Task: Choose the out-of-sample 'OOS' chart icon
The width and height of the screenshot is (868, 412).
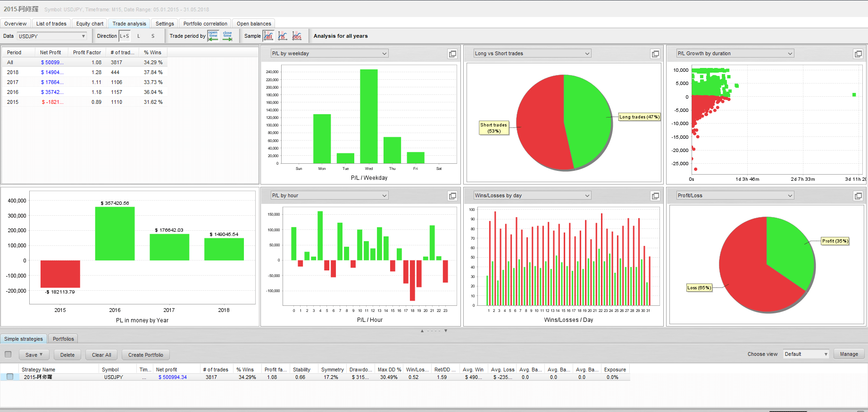Action: [x=297, y=36]
